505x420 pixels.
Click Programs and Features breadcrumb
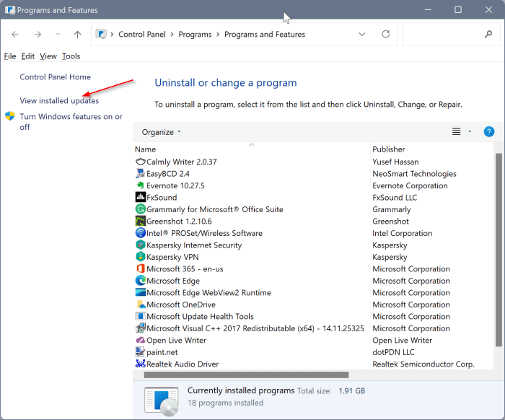pyautogui.click(x=265, y=35)
